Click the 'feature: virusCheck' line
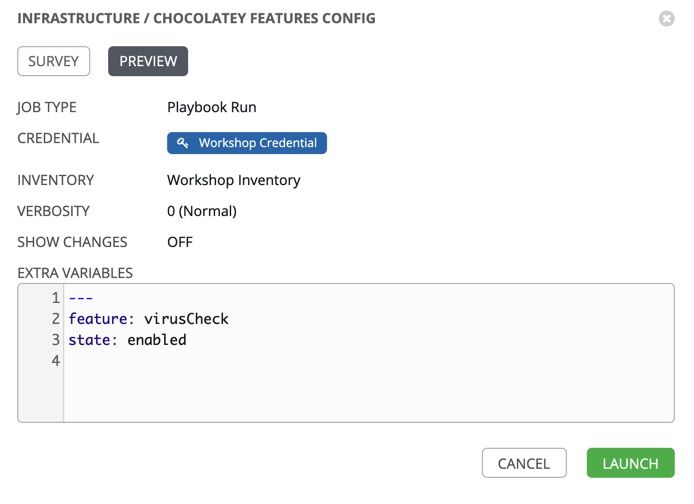 pos(148,319)
